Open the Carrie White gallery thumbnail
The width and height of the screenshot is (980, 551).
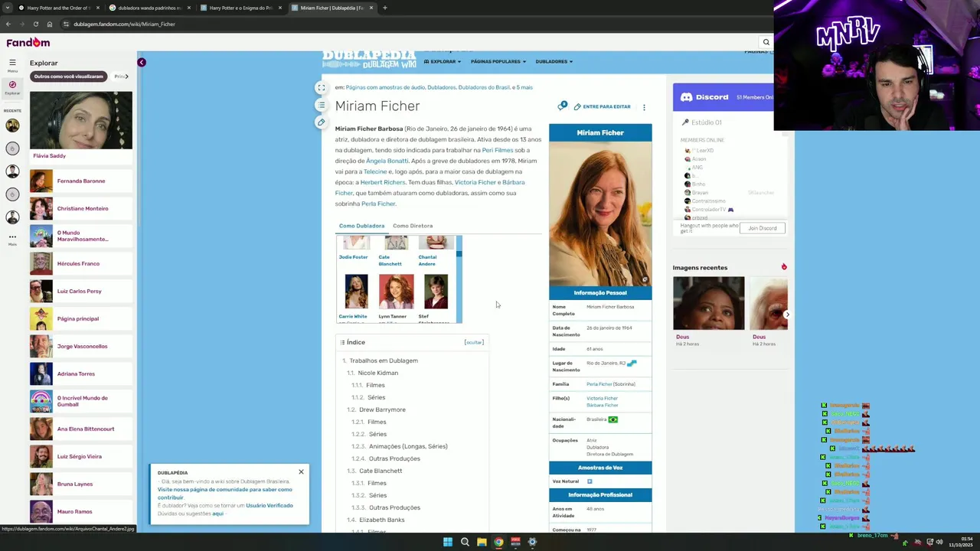coord(356,292)
